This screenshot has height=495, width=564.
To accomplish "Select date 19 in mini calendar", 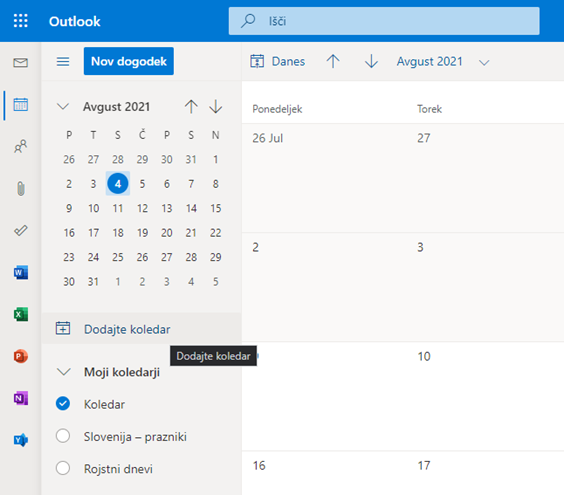I will pyautogui.click(x=142, y=233).
